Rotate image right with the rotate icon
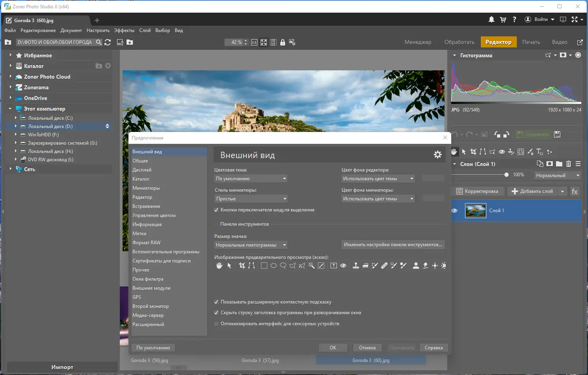588x375 pixels. click(x=506, y=134)
